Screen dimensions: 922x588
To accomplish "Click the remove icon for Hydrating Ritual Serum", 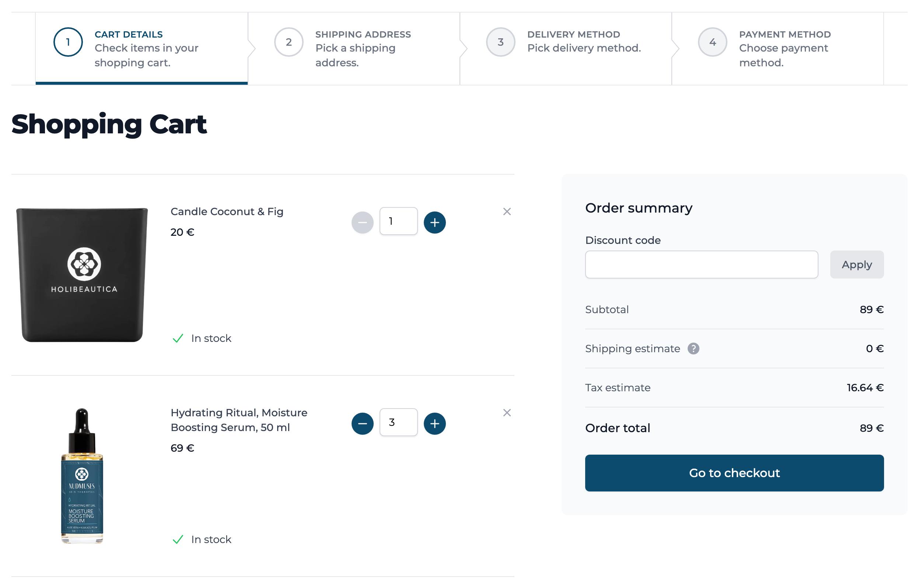I will click(507, 412).
